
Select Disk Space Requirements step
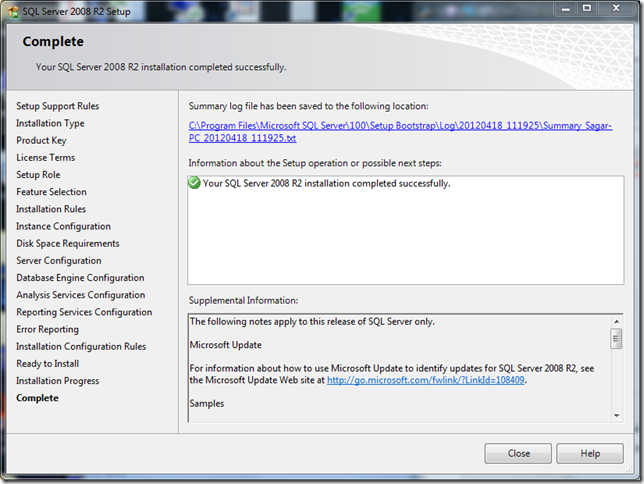[68, 244]
